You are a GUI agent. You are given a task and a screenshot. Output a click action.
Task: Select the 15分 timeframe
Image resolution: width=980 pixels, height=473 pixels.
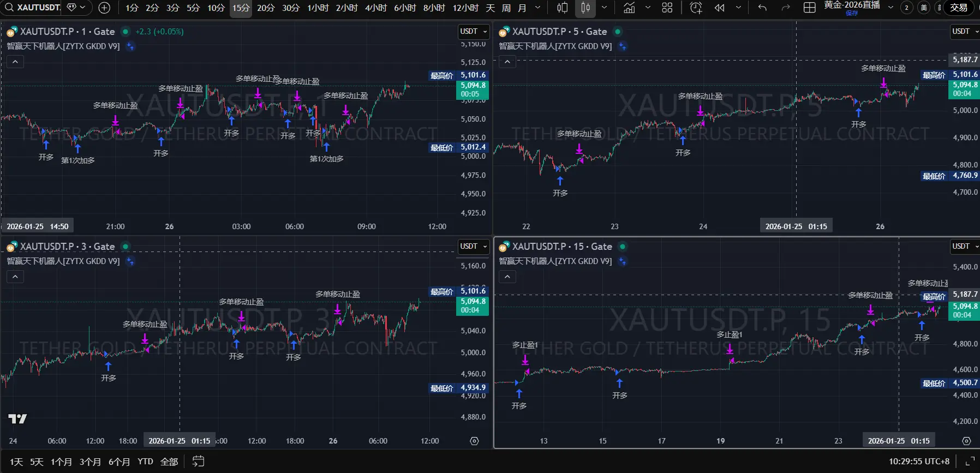(x=241, y=8)
